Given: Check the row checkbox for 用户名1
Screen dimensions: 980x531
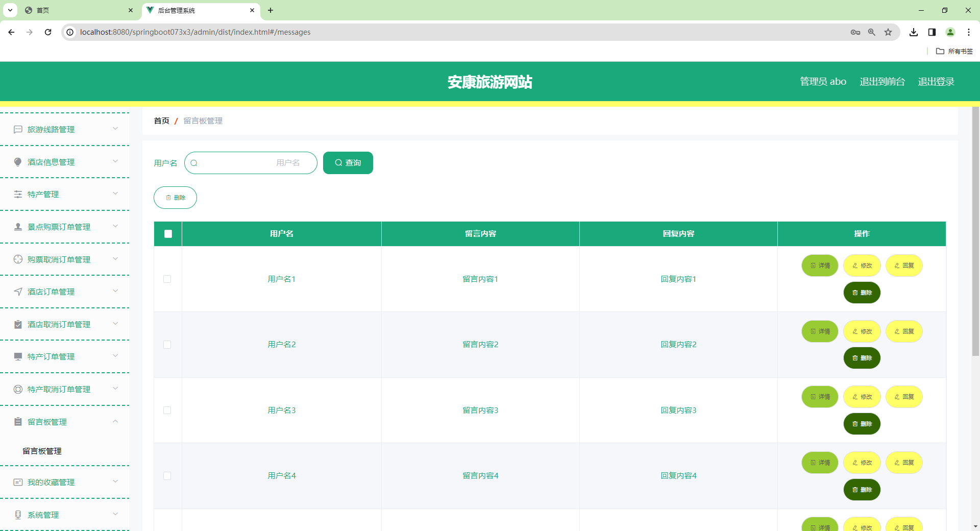Looking at the screenshot, I should click(x=167, y=279).
